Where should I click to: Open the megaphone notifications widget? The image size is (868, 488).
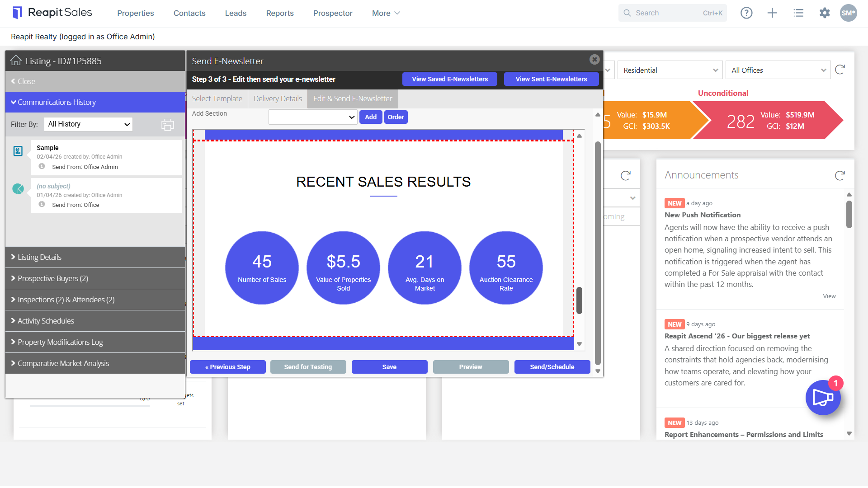[x=823, y=398]
